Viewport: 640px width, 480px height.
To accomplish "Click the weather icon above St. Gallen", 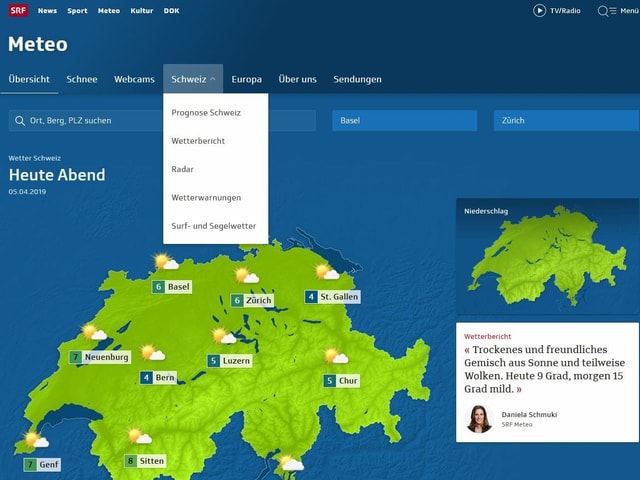I will 327,272.
